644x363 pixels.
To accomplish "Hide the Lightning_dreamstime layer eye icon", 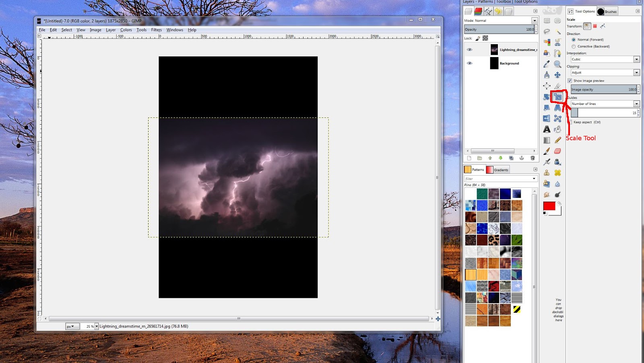I will (x=469, y=49).
